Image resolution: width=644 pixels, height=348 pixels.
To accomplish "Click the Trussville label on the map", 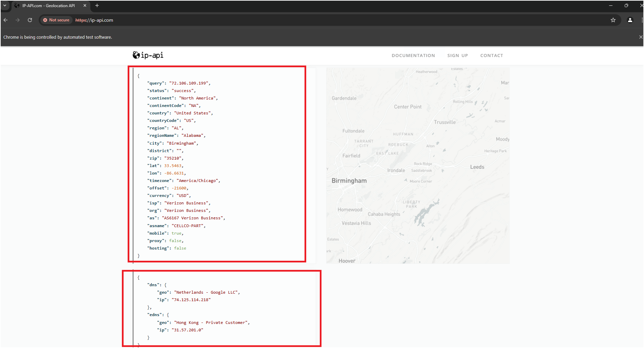I will pos(445,122).
